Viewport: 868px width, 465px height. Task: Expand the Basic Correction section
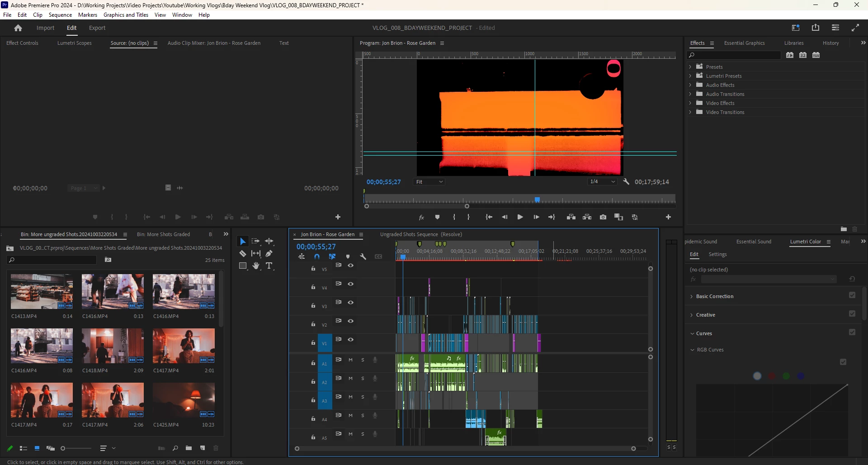[x=691, y=297]
